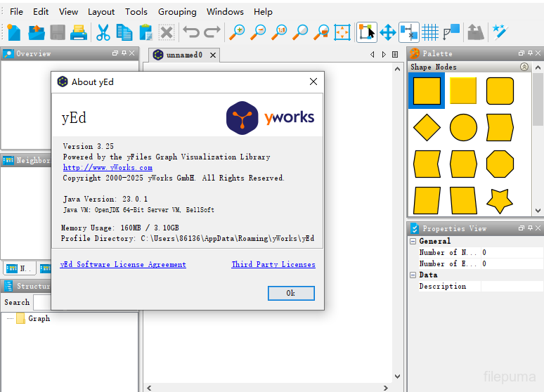
Task: Select the rounded rectangle shape node
Action: (500, 91)
